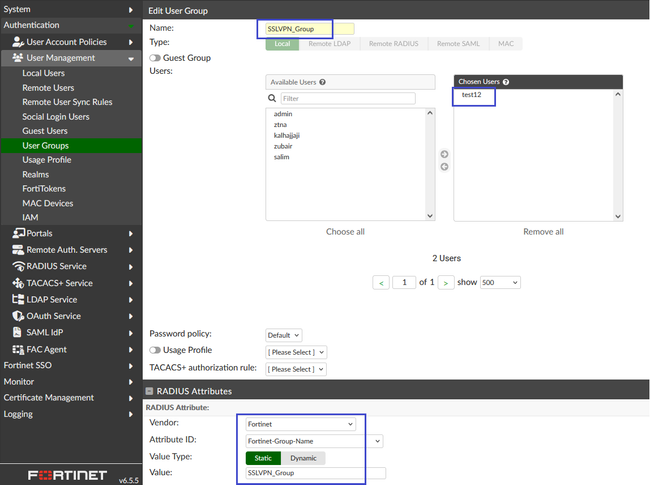The image size is (650, 485).
Task: Click the RADIUS Service icon
Action: 18,266
